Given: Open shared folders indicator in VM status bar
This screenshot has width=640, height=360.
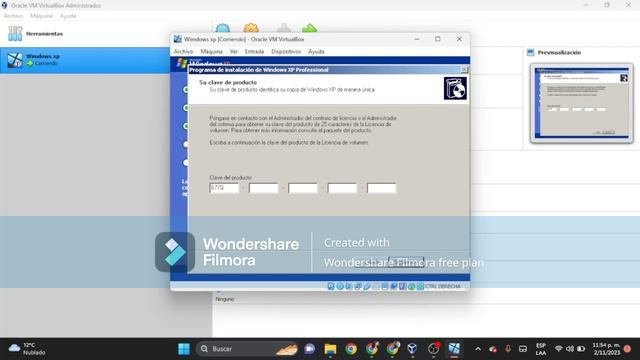Looking at the screenshot, I should (x=376, y=286).
